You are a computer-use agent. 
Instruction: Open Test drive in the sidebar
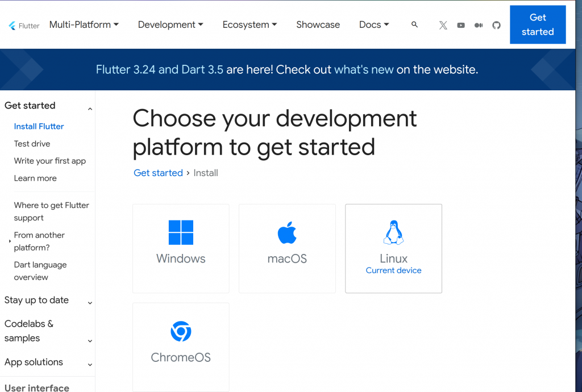[32, 144]
